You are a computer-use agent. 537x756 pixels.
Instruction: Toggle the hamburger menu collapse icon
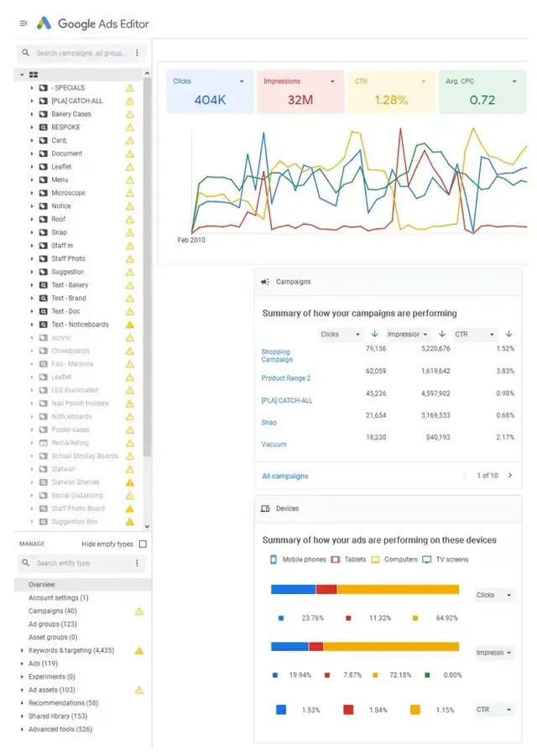click(23, 23)
